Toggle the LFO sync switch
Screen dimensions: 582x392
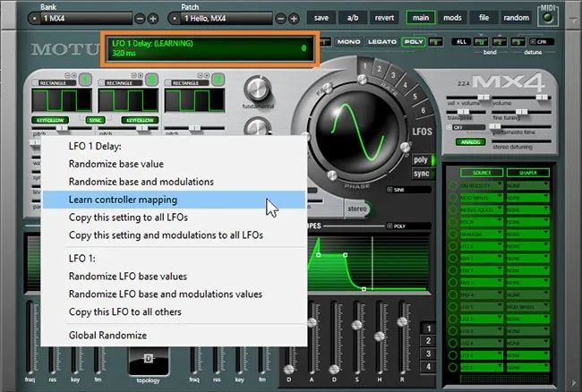pos(422,174)
